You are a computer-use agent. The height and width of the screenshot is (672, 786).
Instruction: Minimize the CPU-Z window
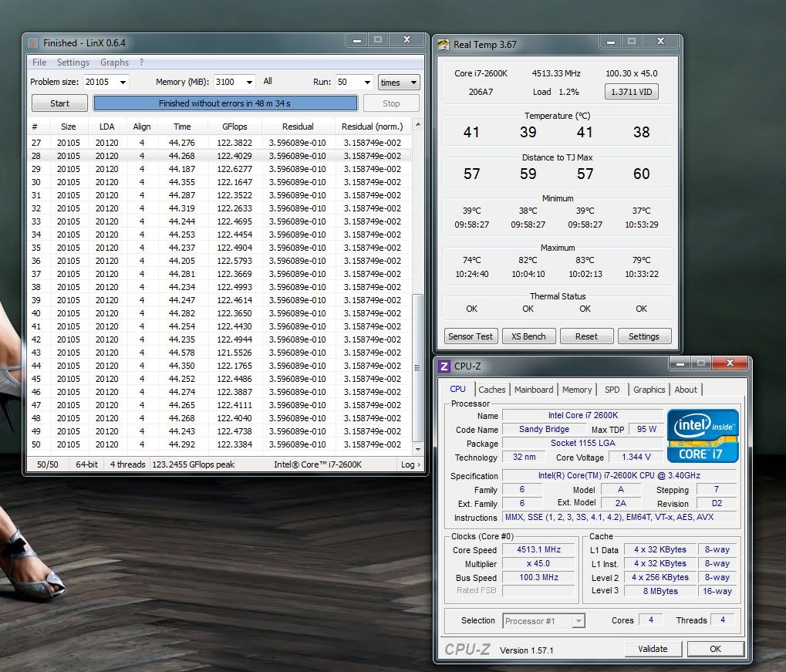click(x=680, y=363)
